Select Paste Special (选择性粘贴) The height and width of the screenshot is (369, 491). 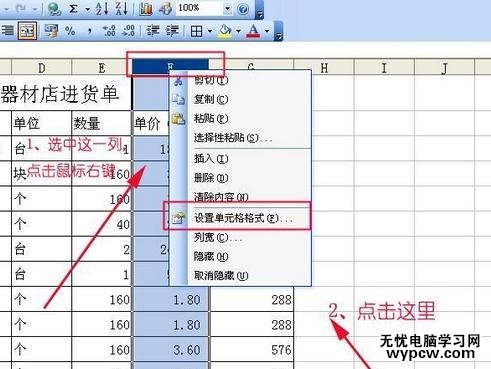[240, 138]
